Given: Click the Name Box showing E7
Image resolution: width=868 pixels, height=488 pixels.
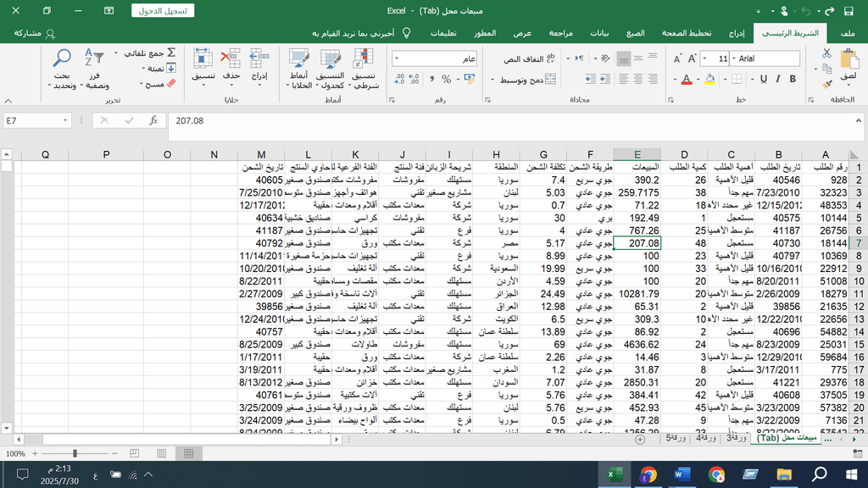Looking at the screenshot, I should 31,120.
